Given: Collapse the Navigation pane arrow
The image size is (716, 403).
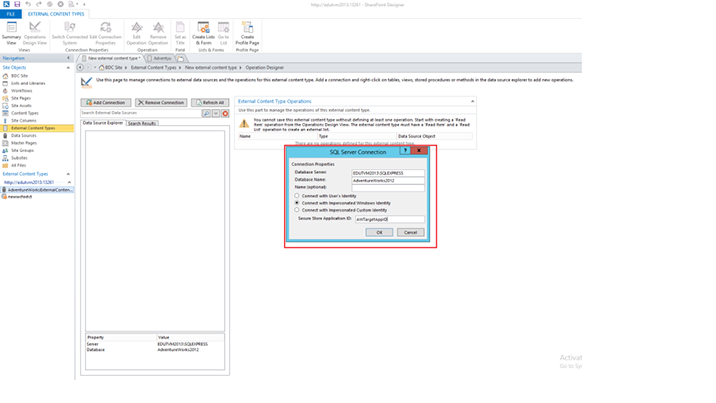Looking at the screenshot, I should (x=68, y=58).
